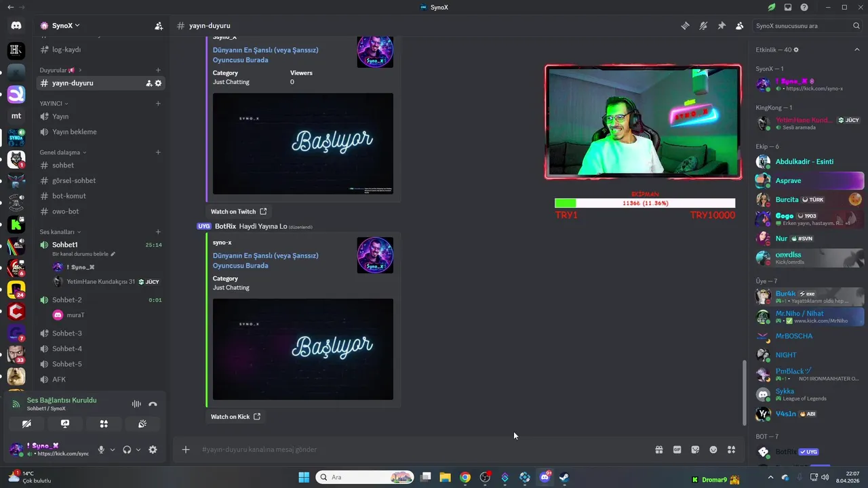
Task: Toggle camera on in the voice panel
Action: [x=26, y=424]
